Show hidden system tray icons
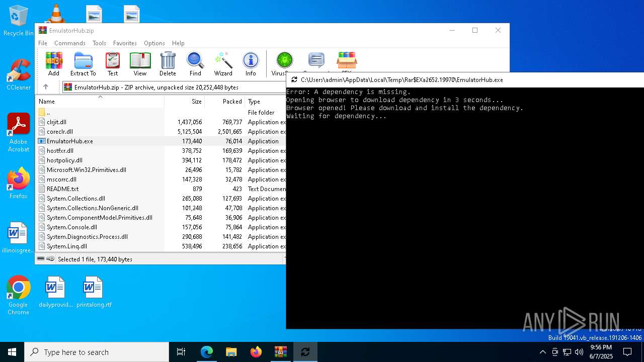Viewport: 644px width, 362px height. (x=542, y=352)
